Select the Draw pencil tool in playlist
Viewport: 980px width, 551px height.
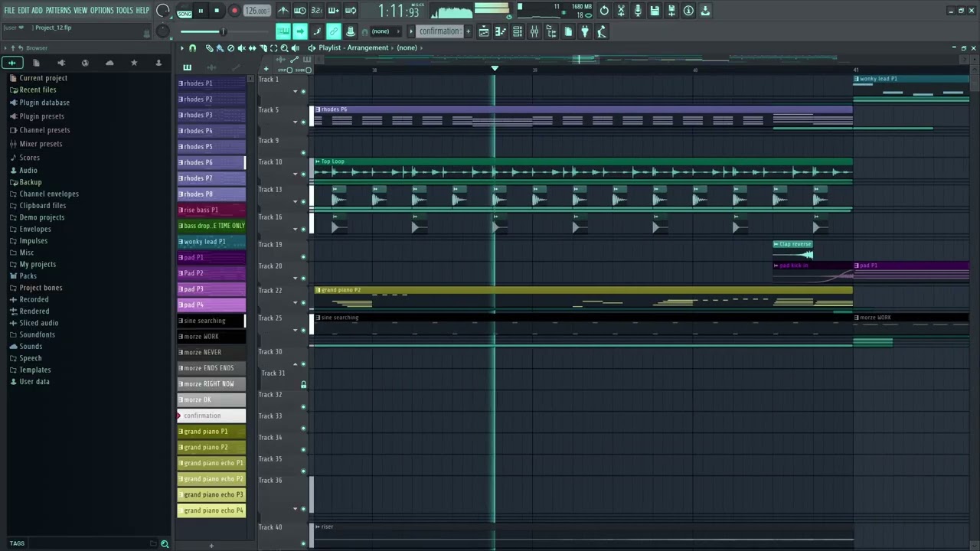coord(209,48)
